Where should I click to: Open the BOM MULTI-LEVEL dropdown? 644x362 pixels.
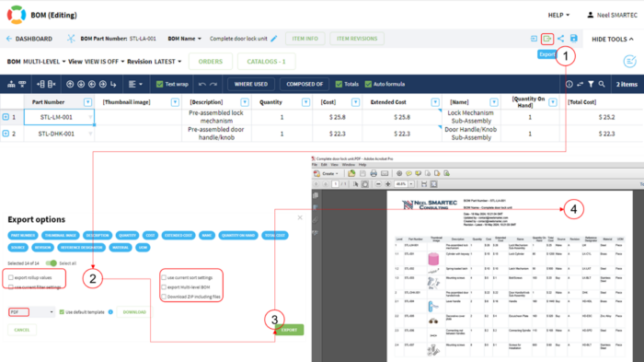tap(36, 62)
